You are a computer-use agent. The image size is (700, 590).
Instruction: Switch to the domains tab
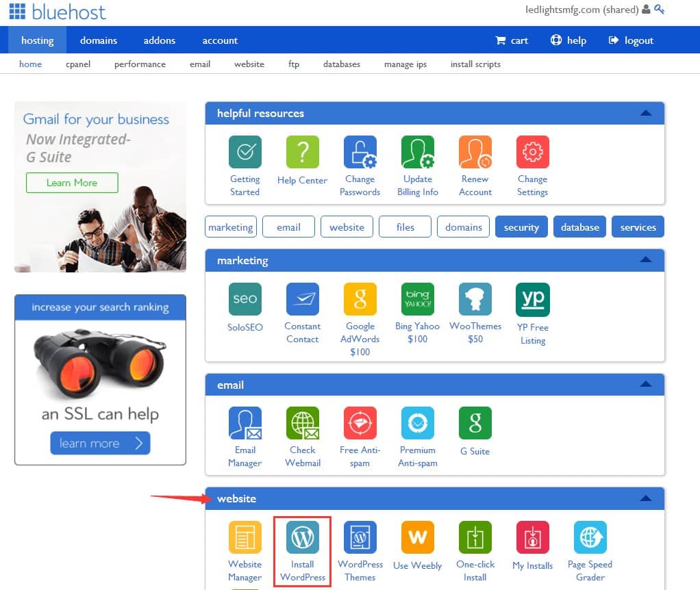pyautogui.click(x=98, y=40)
